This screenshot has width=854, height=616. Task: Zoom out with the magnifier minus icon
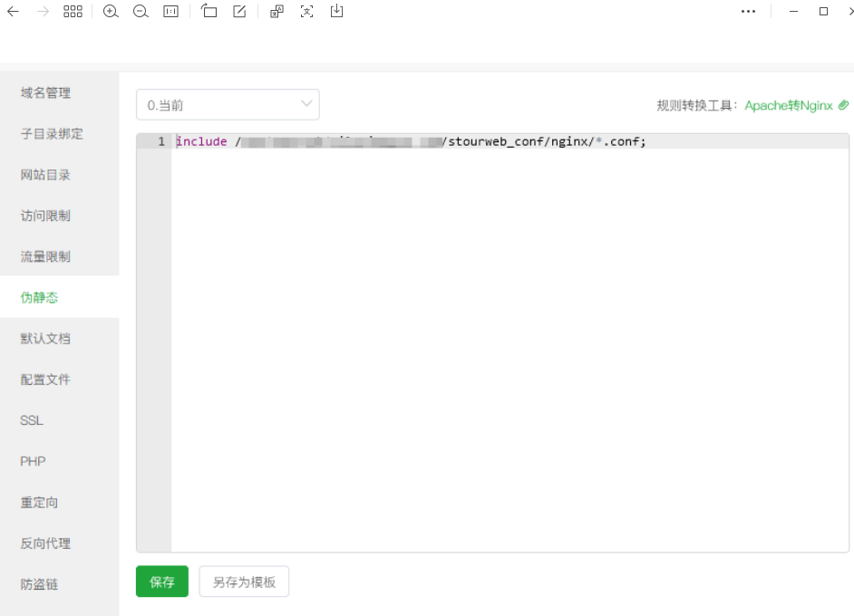pos(141,12)
